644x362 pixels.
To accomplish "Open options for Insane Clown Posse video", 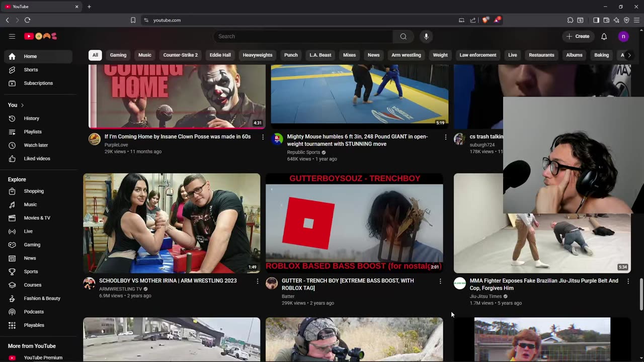I will point(263,137).
